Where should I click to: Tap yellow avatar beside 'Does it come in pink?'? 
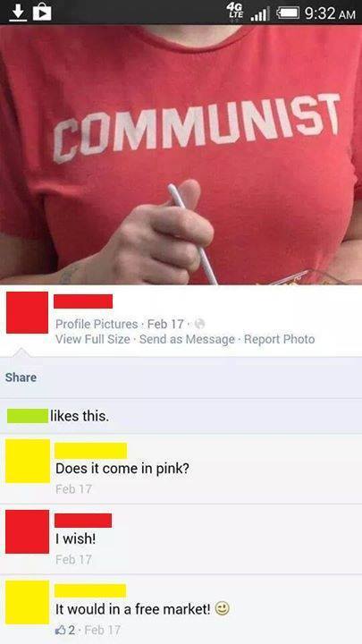tap(28, 461)
